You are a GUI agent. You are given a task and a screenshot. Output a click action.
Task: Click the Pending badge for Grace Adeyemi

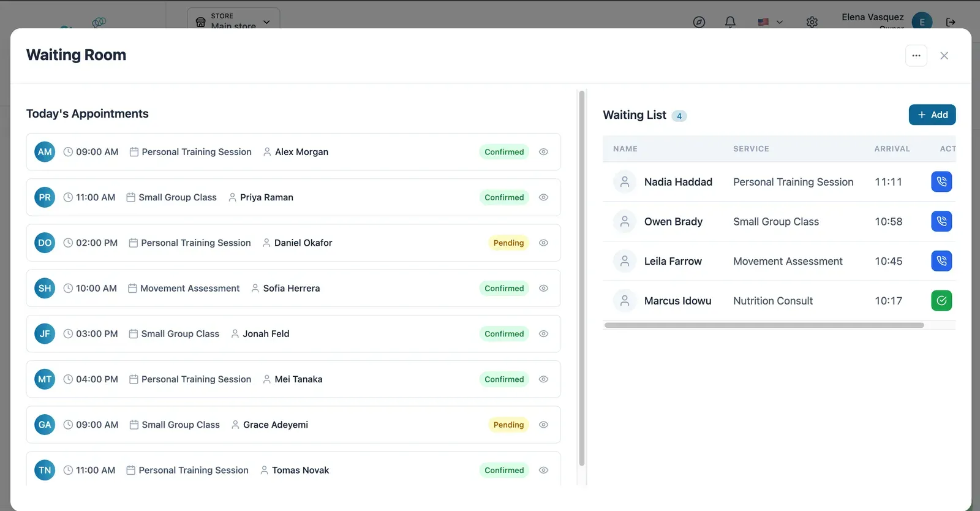(508, 425)
